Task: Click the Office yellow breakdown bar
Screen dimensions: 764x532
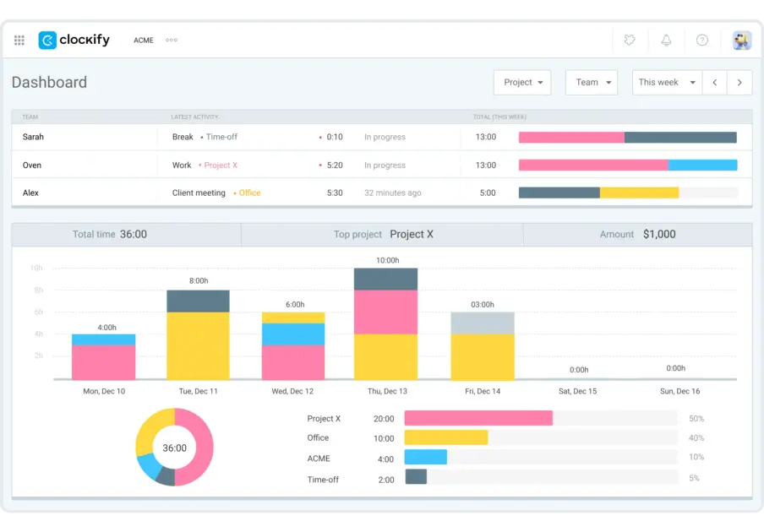Action: [446, 437]
